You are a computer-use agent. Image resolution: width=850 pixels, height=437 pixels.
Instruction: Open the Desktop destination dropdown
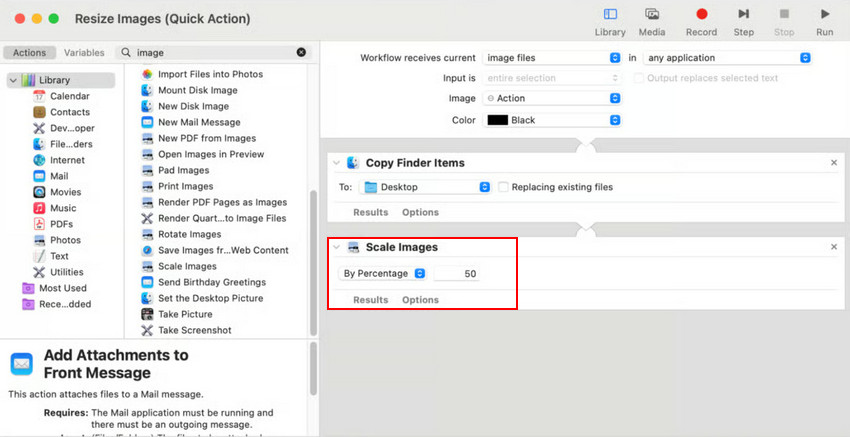[425, 187]
